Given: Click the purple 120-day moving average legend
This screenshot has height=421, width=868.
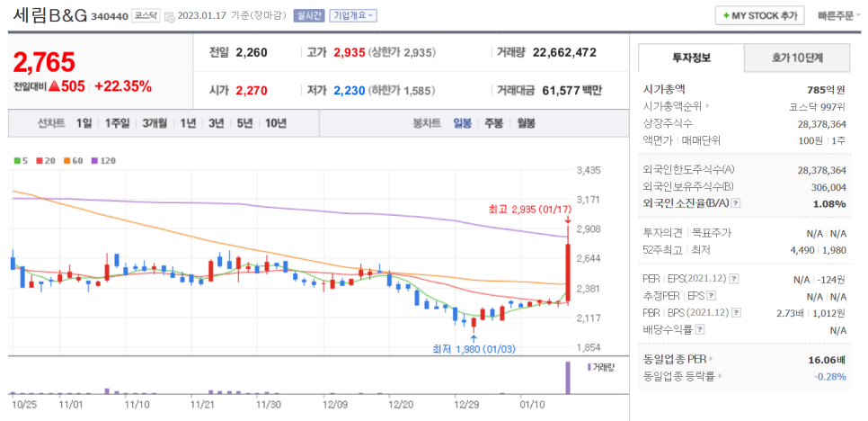Looking at the screenshot, I should (x=103, y=161).
